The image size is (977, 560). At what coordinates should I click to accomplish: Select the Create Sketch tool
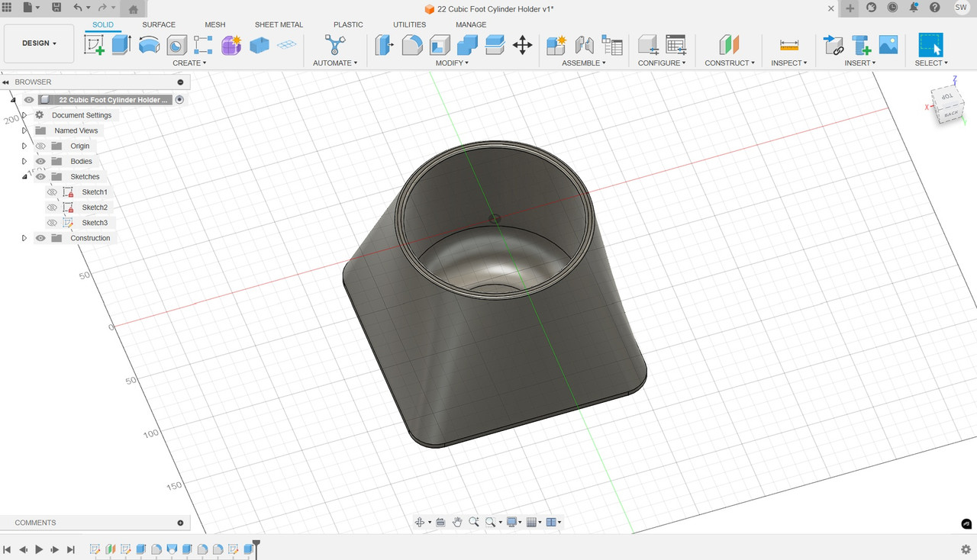(x=94, y=45)
